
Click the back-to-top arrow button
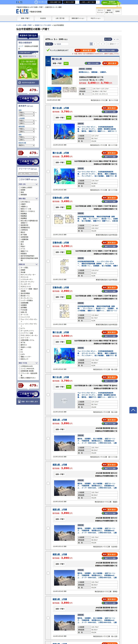tap(133, 410)
